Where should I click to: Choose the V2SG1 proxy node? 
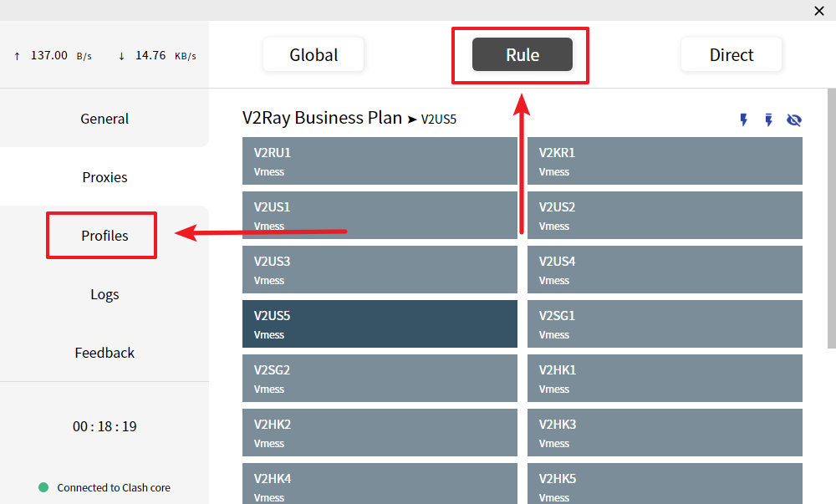pyautogui.click(x=665, y=324)
